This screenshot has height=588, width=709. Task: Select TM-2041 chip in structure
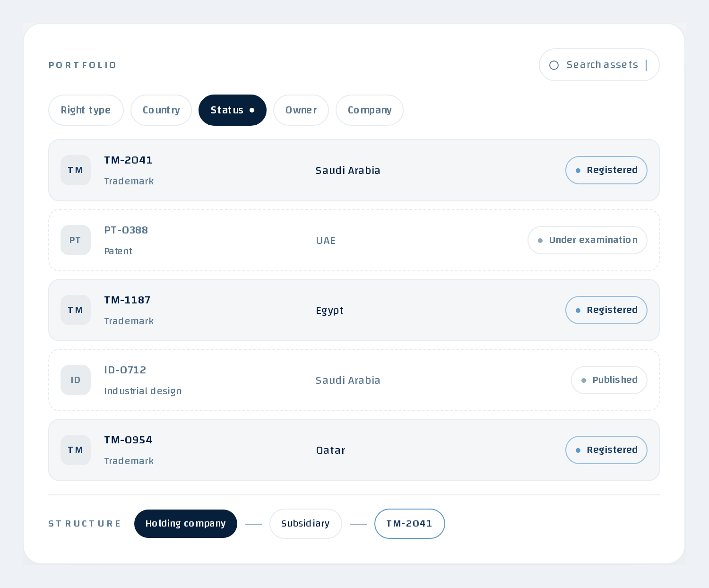pyautogui.click(x=410, y=524)
